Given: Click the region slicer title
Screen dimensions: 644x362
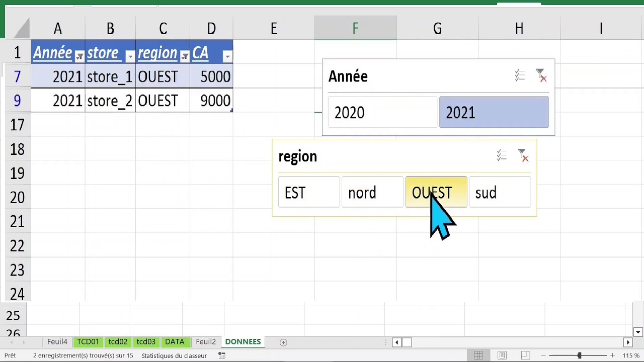Looking at the screenshot, I should click(x=298, y=156).
